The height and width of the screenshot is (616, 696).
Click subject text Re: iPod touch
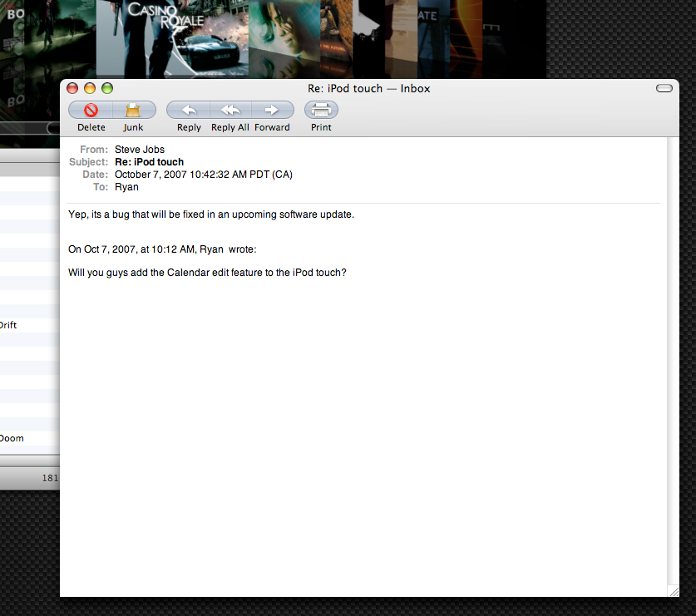point(149,162)
